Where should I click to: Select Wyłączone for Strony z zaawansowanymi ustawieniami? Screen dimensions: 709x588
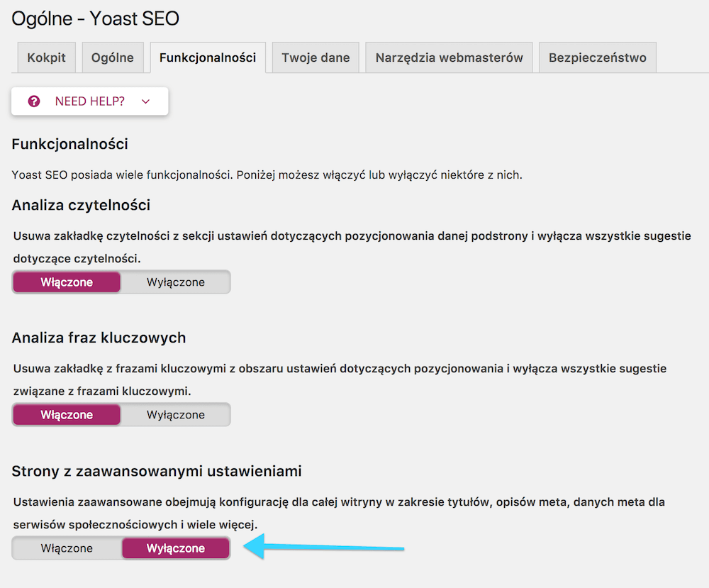click(x=176, y=548)
